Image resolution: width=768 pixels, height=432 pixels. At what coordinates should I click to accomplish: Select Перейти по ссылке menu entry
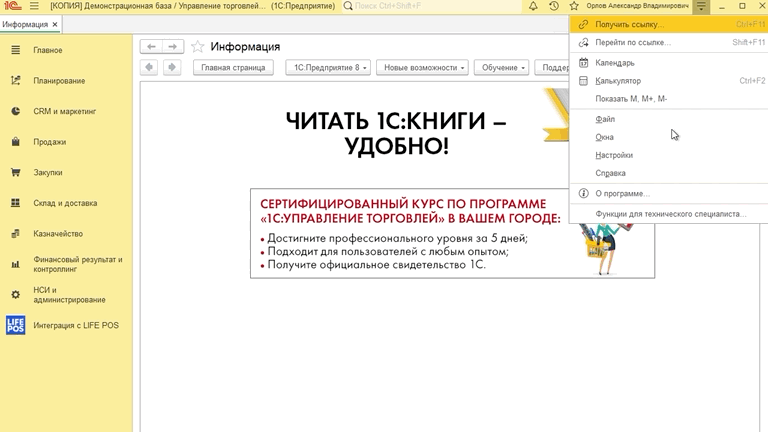coord(669,43)
